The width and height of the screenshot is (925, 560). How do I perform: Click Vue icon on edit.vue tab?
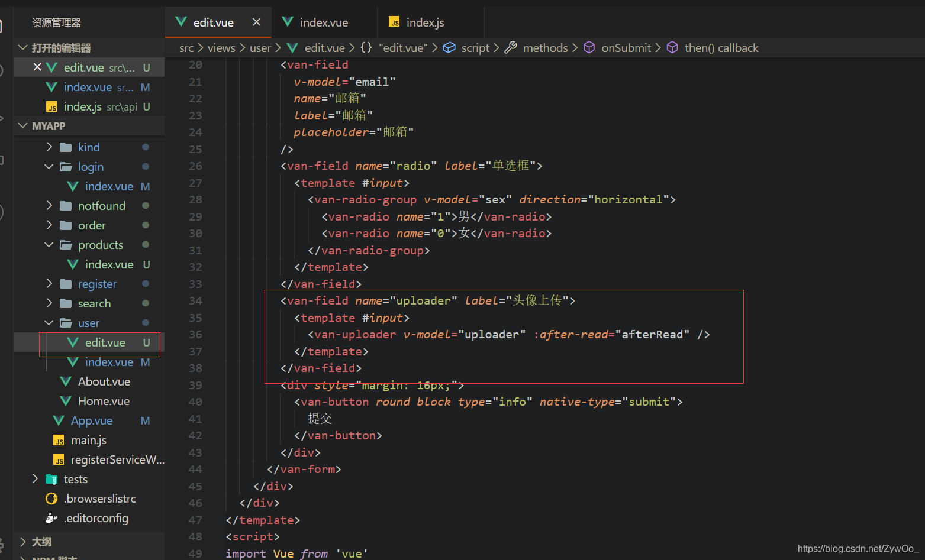click(x=181, y=22)
